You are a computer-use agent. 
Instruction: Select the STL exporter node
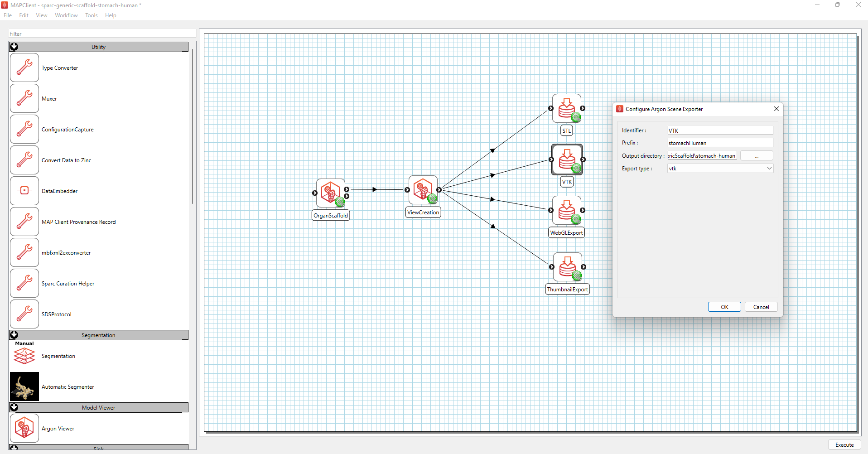(567, 108)
